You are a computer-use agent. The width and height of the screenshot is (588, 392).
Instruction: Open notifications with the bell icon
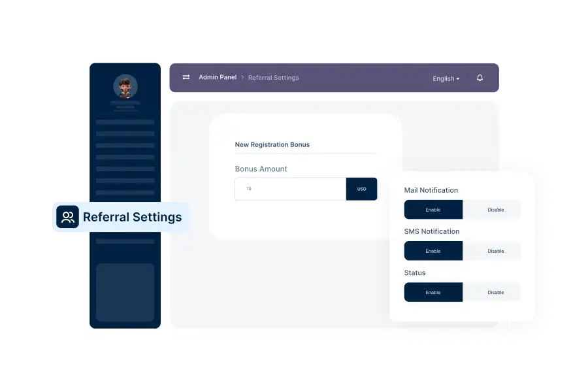coord(480,78)
